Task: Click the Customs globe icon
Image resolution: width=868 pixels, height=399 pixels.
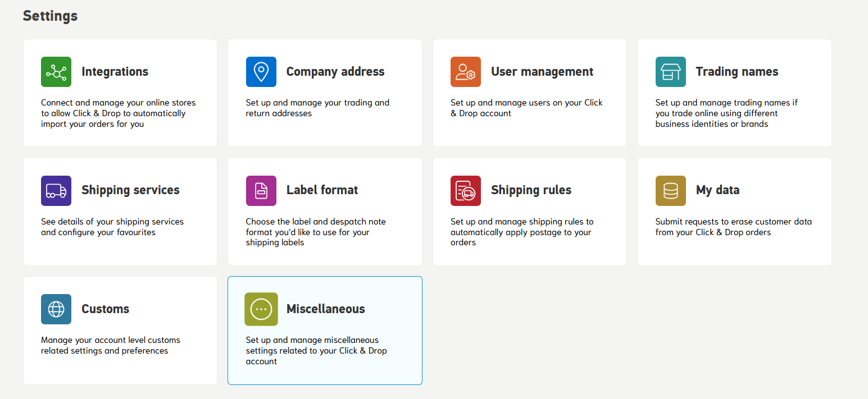Action: (x=56, y=309)
